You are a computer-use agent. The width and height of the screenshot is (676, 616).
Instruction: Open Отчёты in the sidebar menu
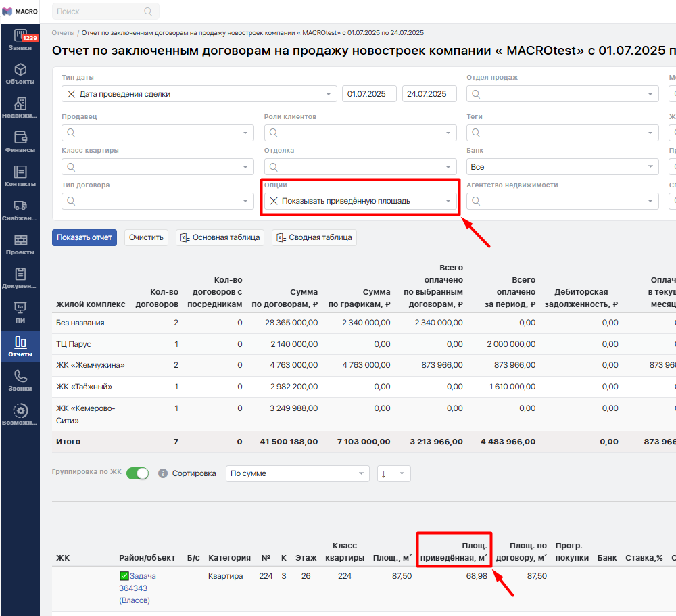20,346
